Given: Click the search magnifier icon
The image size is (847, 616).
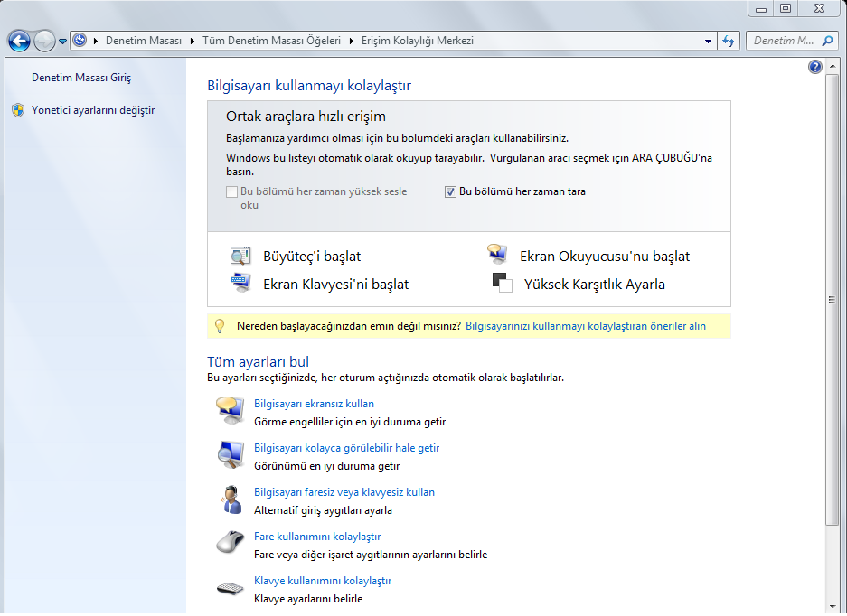Looking at the screenshot, I should pyautogui.click(x=827, y=41).
